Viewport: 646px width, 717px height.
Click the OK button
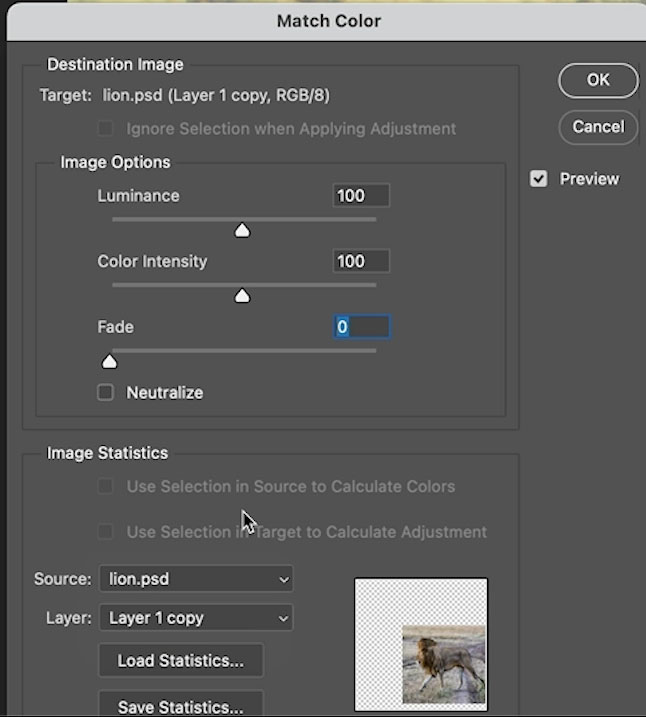pos(598,80)
